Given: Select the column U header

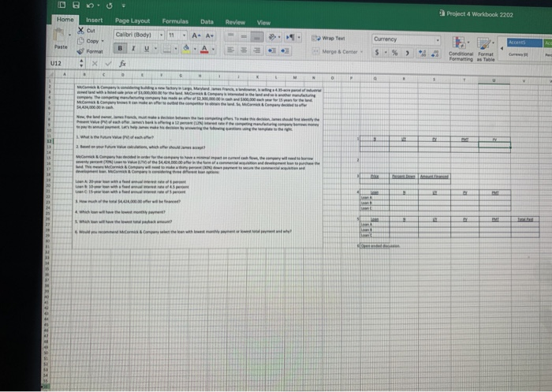Looking at the screenshot, I should tap(494, 80).
